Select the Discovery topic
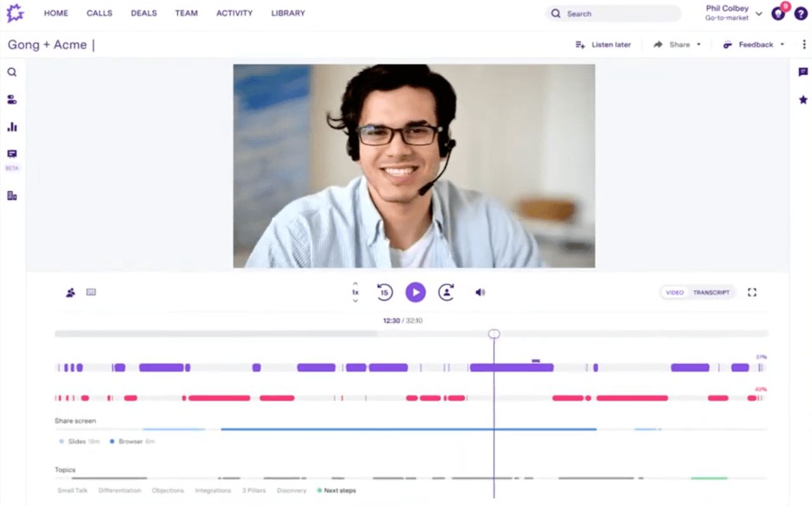812x506 pixels. (292, 491)
